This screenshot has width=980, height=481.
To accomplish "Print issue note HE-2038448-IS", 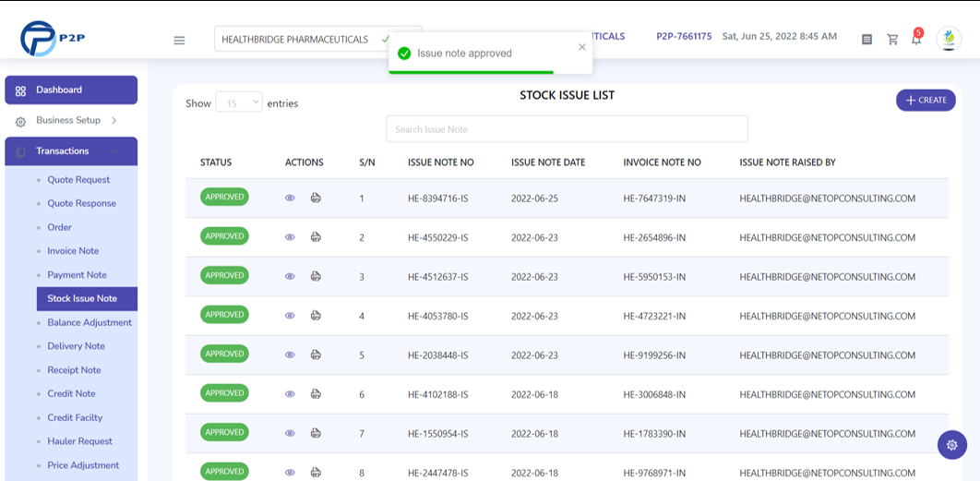I will point(317,355).
